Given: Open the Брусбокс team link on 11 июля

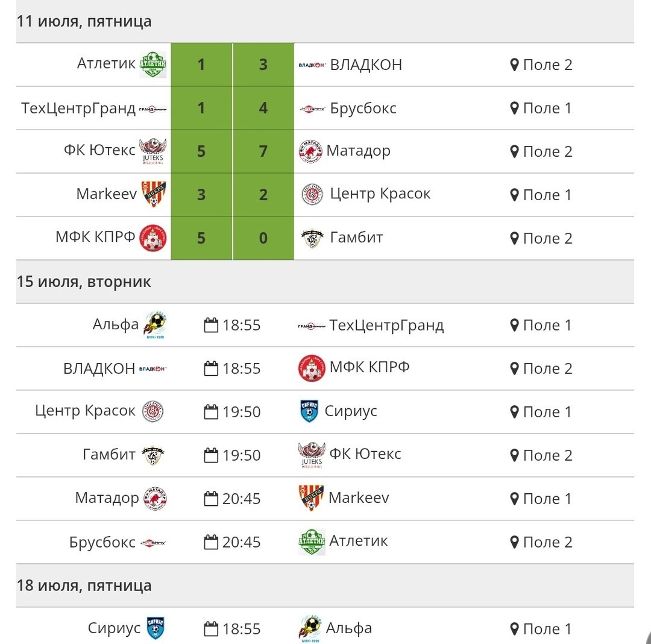Looking at the screenshot, I should [363, 109].
